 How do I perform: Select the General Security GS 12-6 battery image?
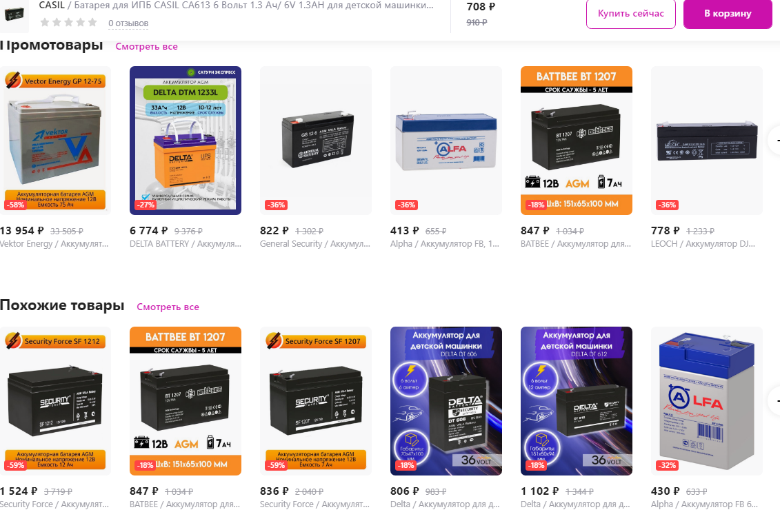315,140
